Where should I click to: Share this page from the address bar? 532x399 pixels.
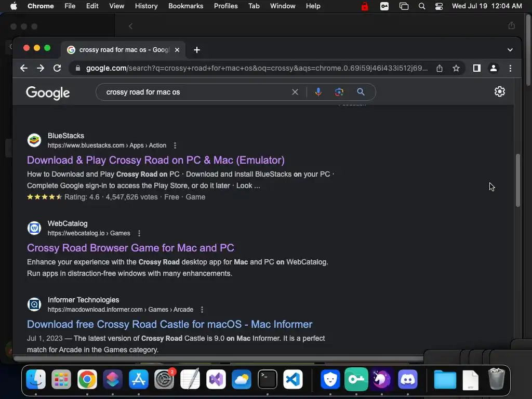tap(440, 68)
